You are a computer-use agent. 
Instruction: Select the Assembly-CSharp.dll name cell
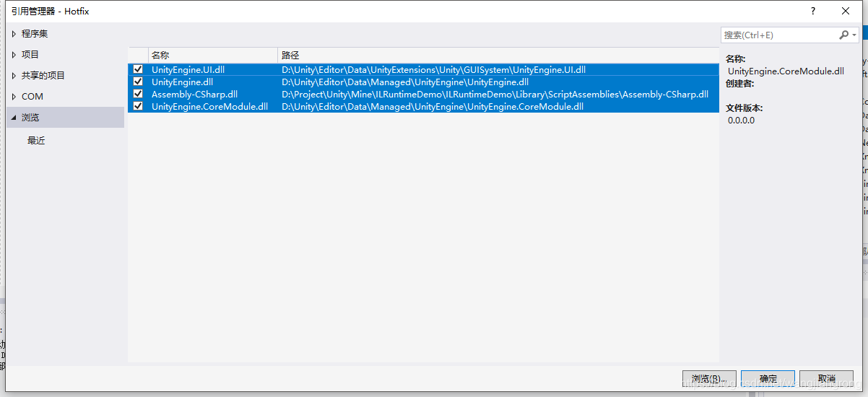pyautogui.click(x=194, y=95)
